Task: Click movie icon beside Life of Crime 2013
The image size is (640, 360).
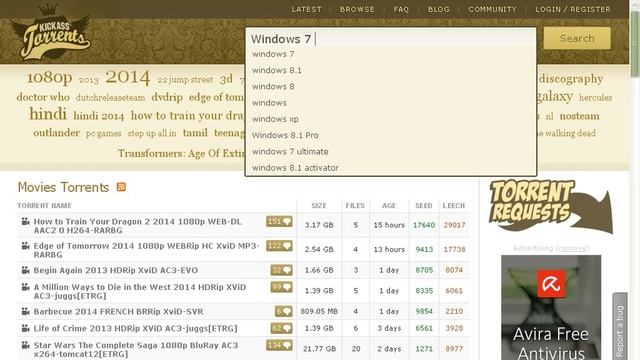Action: pos(25,328)
